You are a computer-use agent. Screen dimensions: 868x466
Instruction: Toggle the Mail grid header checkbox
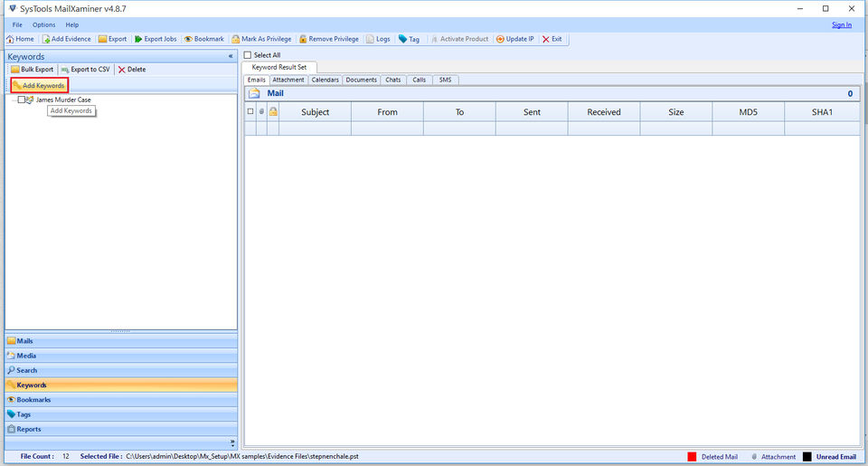click(x=250, y=111)
